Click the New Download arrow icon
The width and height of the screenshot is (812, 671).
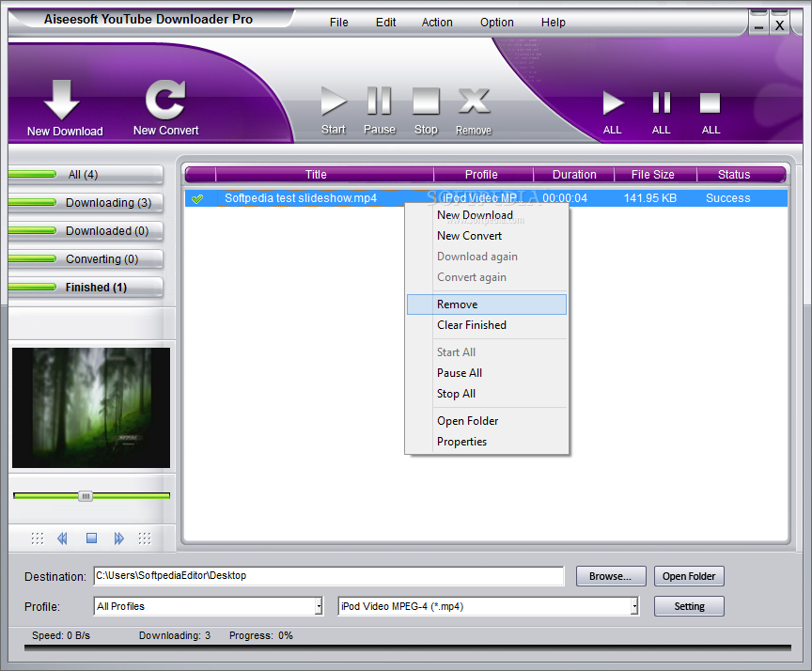[x=62, y=100]
